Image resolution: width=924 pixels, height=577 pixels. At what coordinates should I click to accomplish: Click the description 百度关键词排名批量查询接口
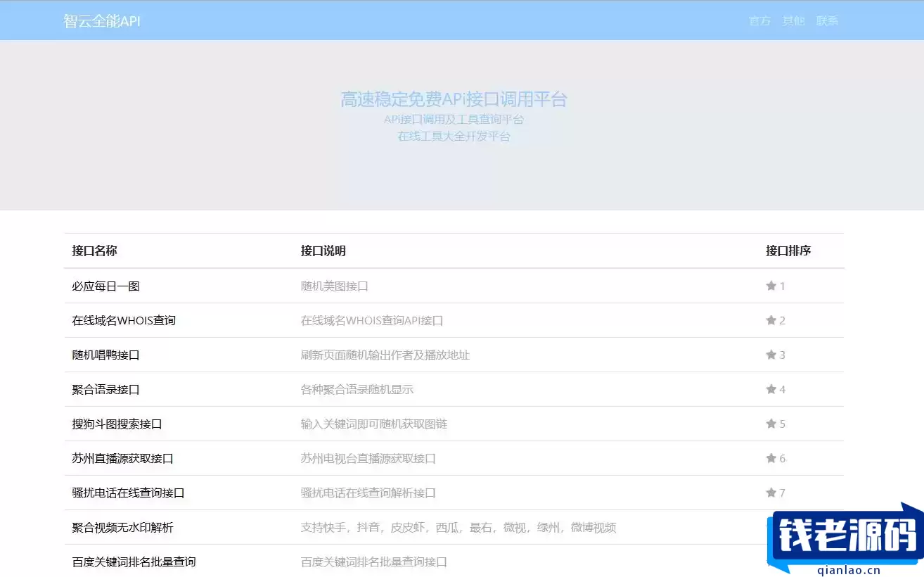coord(374,562)
